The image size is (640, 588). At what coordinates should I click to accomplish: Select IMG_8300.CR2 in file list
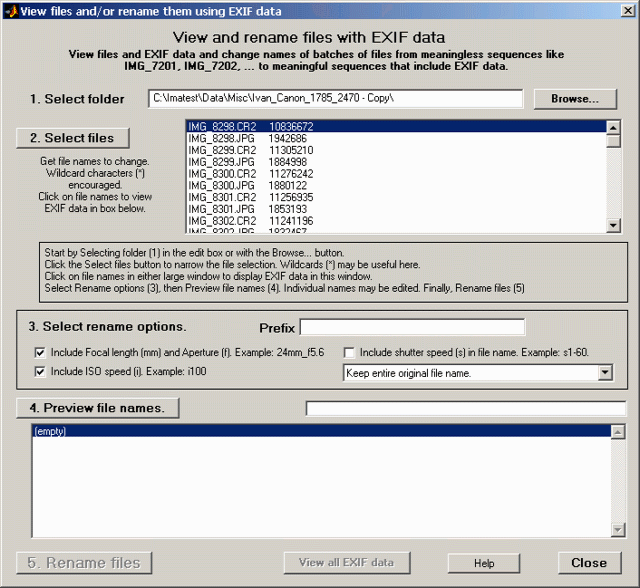(x=396, y=174)
